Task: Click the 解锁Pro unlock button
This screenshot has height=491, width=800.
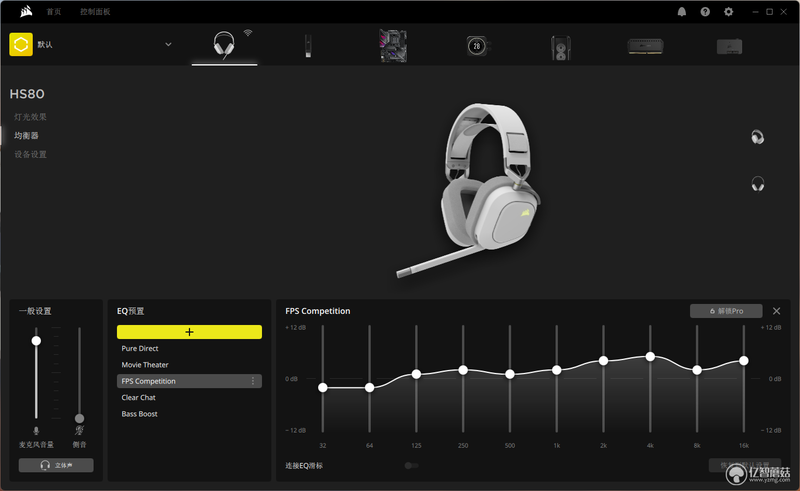Action: pos(726,311)
